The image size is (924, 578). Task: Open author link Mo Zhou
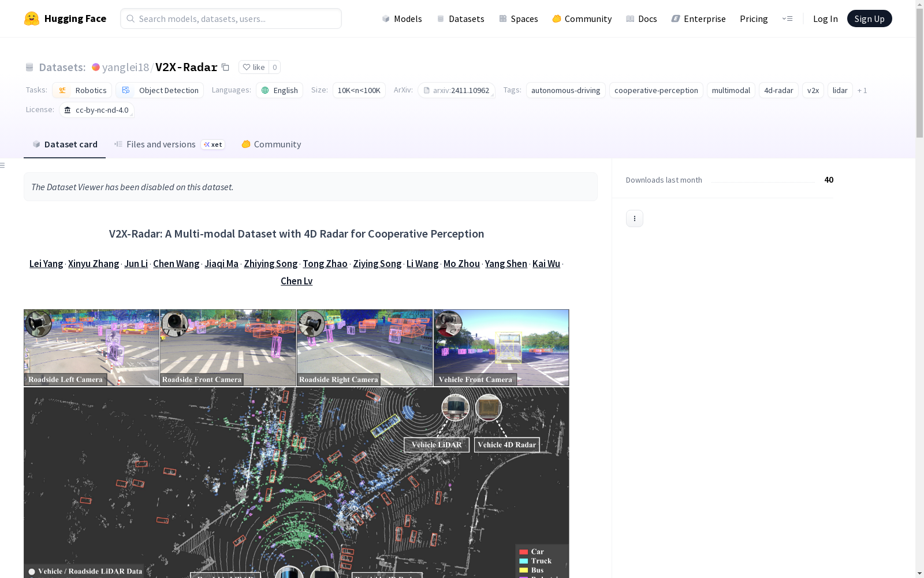(462, 264)
